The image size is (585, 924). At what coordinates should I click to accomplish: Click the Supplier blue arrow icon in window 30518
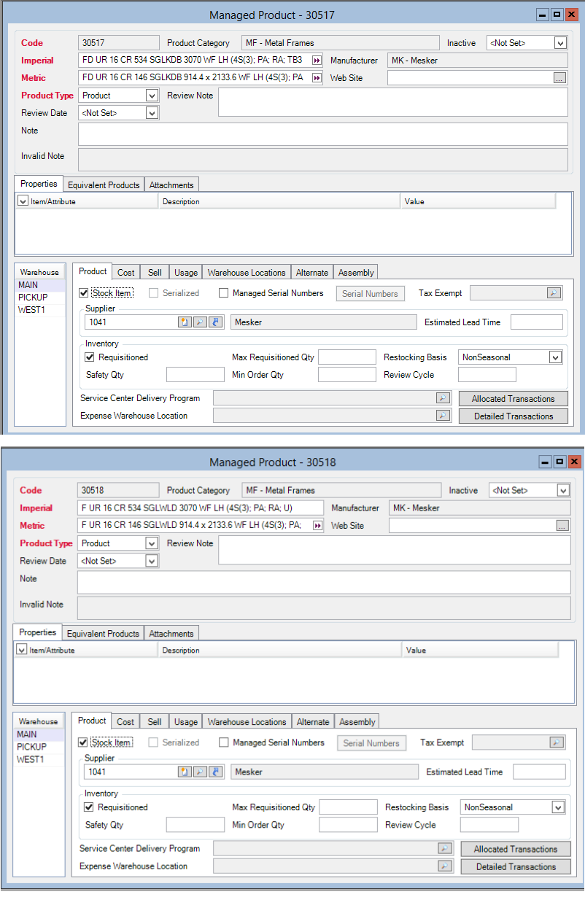215,772
